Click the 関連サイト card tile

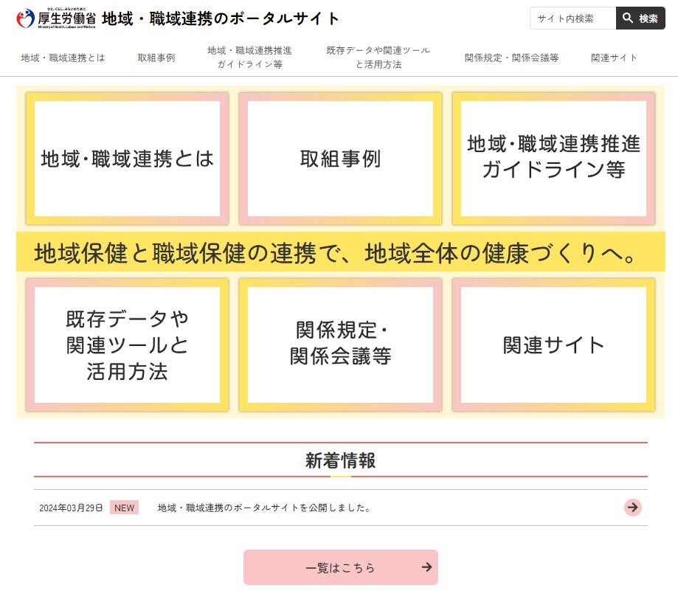553,344
